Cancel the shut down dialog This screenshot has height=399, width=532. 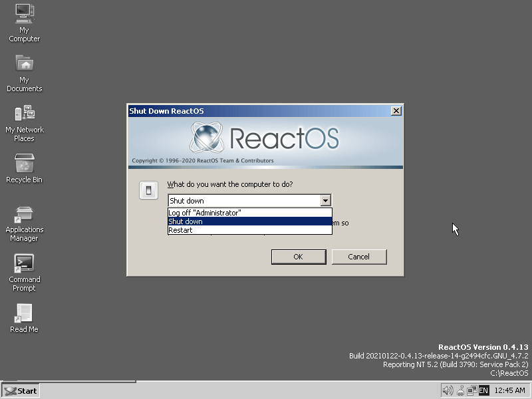tap(359, 257)
